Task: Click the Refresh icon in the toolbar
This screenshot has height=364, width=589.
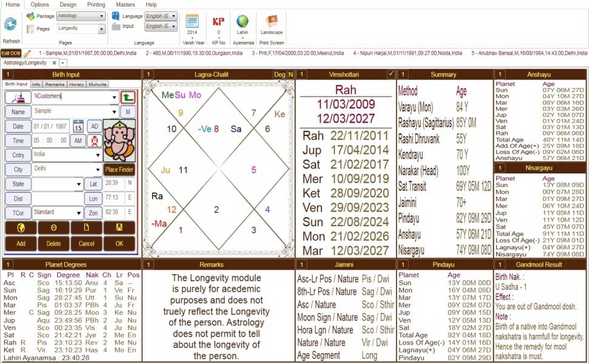Action: coord(10,24)
